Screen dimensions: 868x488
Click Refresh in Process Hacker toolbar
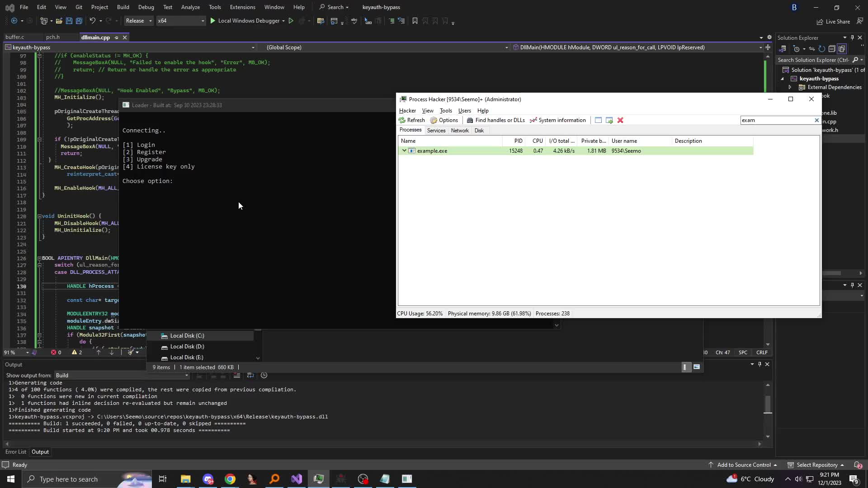tap(411, 120)
